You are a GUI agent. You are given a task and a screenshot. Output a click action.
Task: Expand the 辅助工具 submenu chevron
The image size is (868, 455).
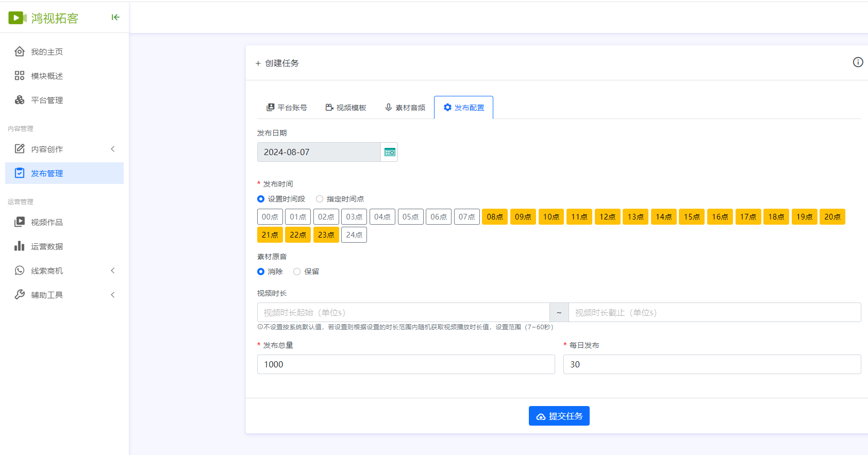(x=113, y=295)
